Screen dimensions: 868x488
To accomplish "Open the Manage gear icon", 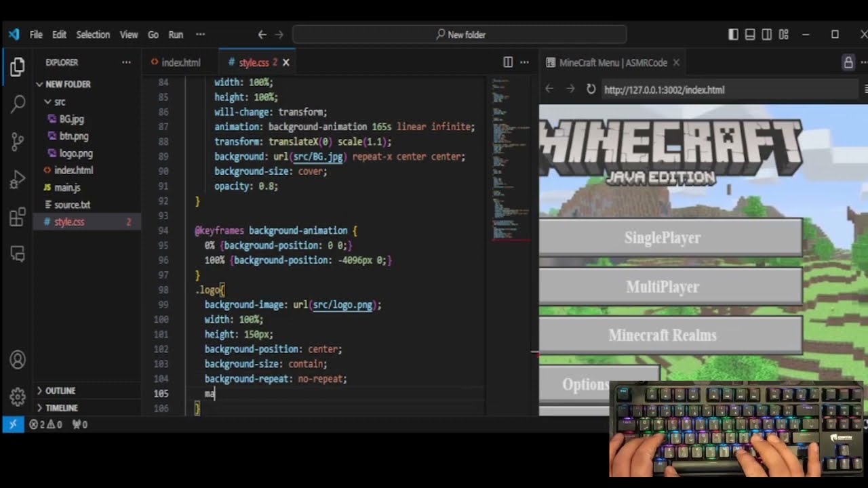I will point(18,396).
